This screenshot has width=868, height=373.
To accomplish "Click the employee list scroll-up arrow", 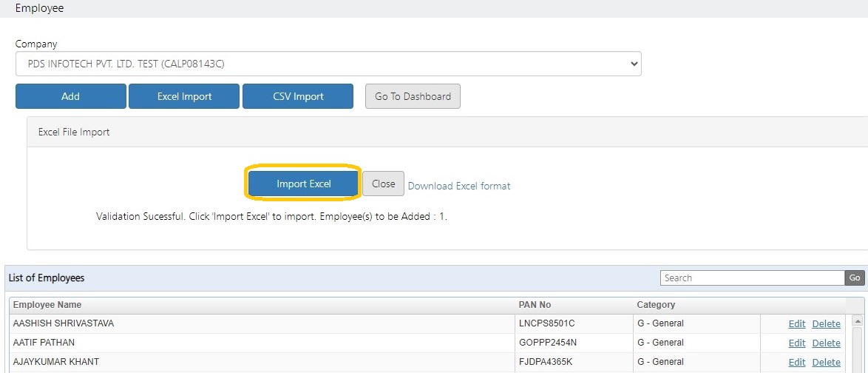I will tap(857, 321).
